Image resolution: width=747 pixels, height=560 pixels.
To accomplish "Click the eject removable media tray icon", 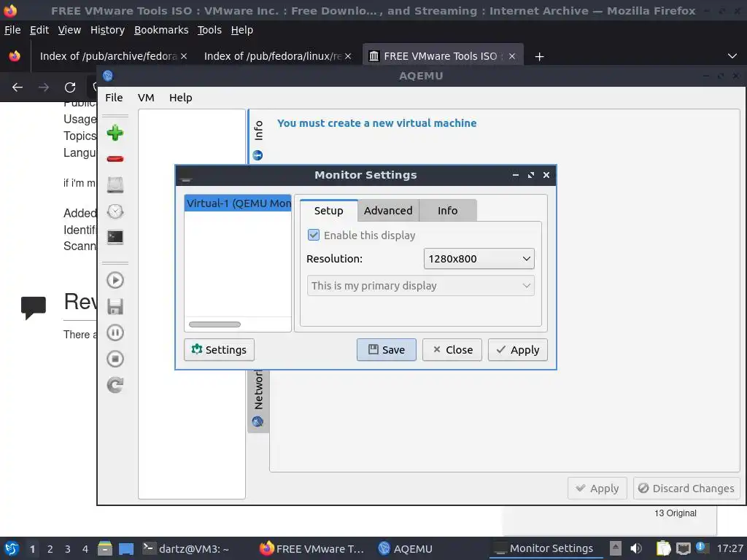I will point(616,548).
